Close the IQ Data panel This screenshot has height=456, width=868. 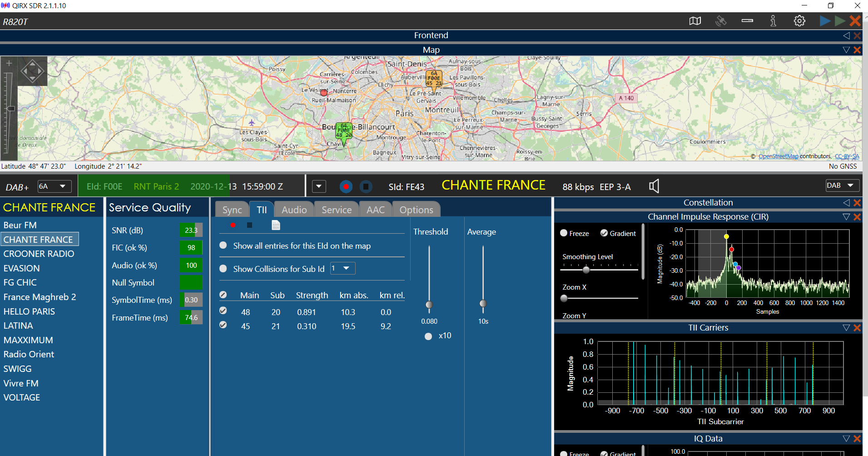[857, 439]
